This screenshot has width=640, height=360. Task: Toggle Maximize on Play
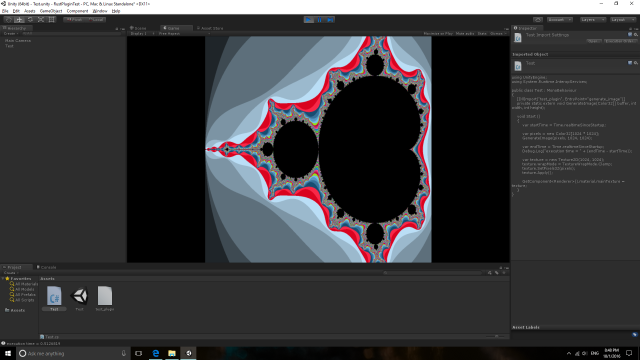click(438, 33)
